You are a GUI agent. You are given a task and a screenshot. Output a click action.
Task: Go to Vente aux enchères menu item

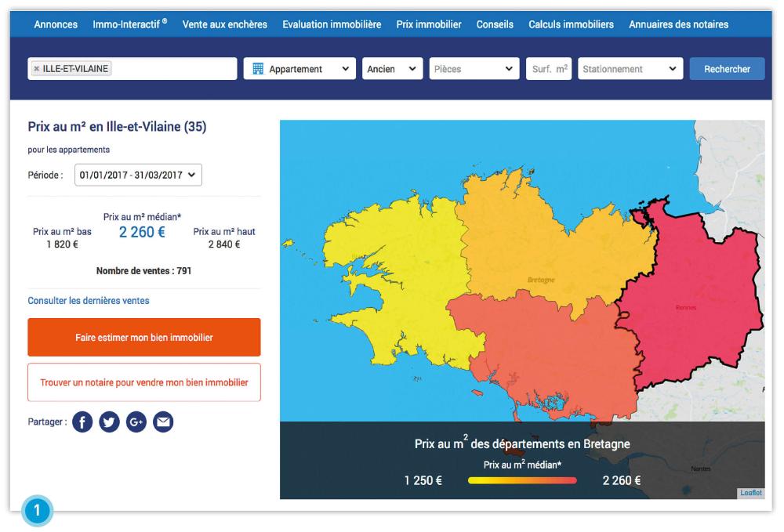[224, 24]
